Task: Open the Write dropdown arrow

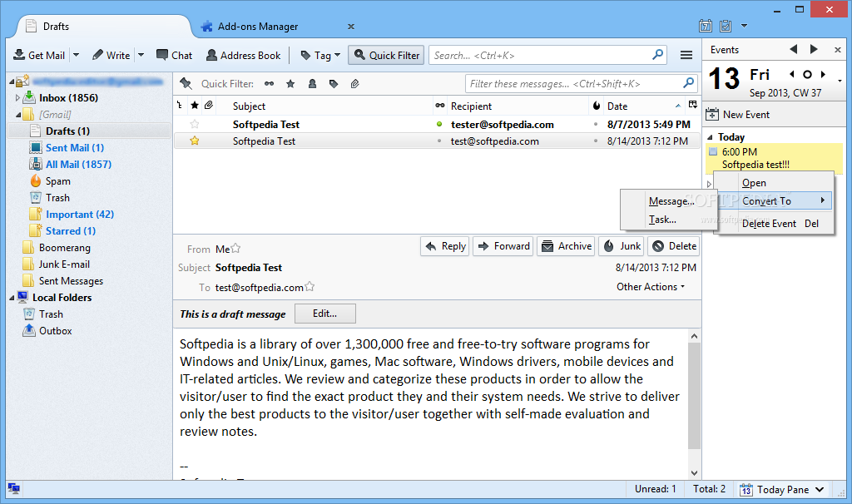Action: pyautogui.click(x=141, y=56)
